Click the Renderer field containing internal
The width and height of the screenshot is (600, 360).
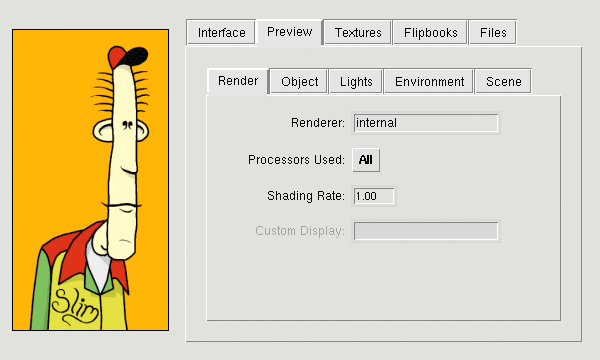(426, 123)
